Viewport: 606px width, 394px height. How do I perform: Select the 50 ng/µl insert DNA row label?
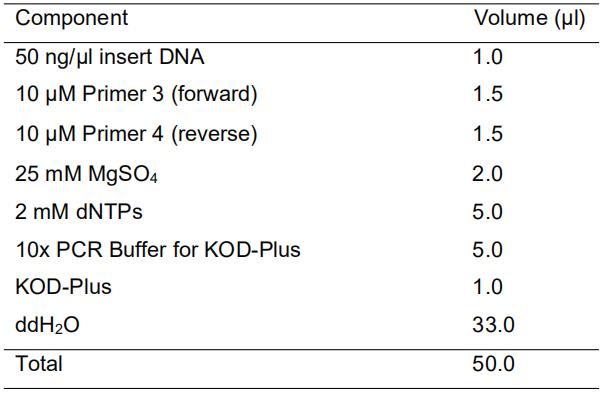click(x=110, y=57)
